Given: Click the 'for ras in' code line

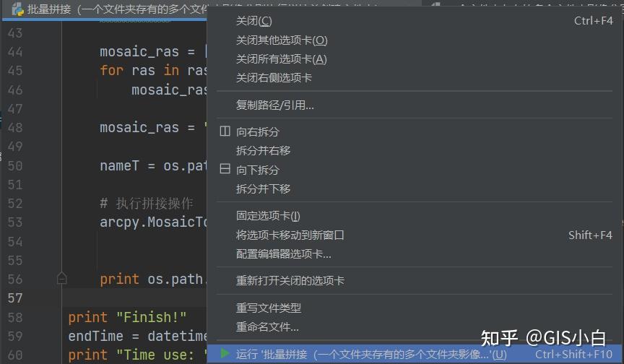Looking at the screenshot, I should [153, 70].
